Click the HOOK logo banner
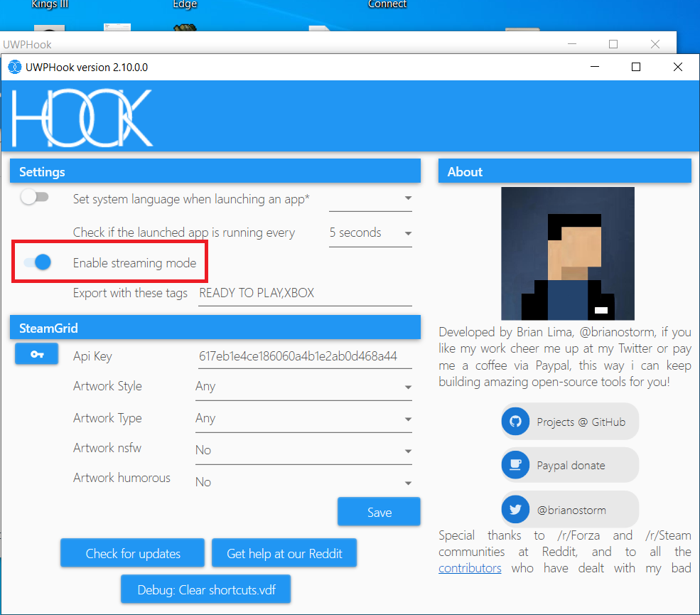The height and width of the screenshot is (615, 700). (82, 118)
